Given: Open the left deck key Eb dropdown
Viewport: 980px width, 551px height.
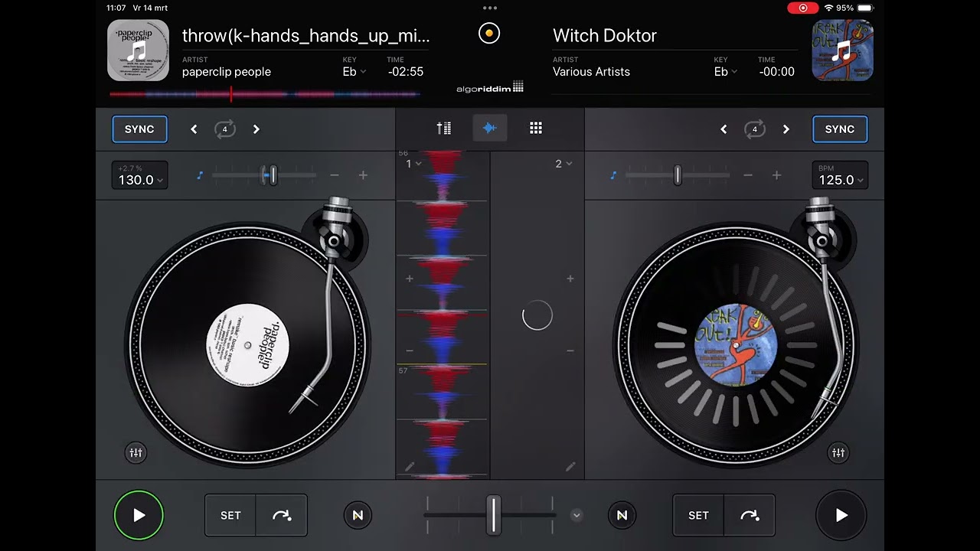Looking at the screenshot, I should (354, 72).
